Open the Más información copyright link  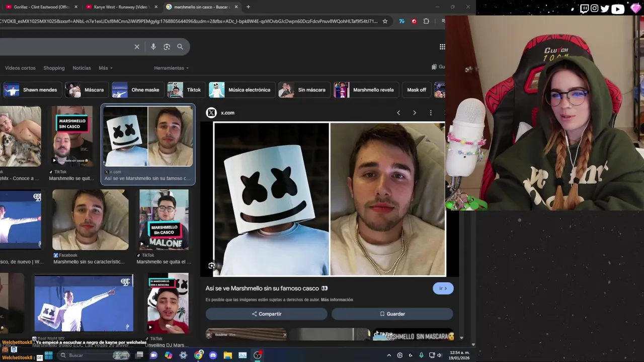point(337,300)
